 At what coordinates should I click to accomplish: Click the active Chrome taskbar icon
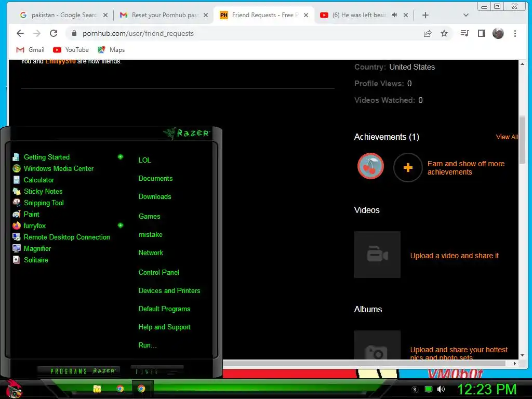pos(141,389)
